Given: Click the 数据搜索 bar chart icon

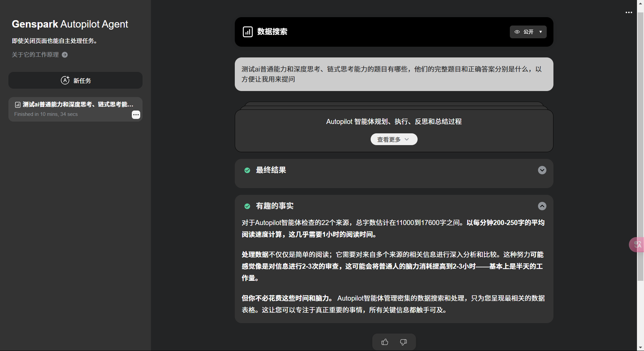Looking at the screenshot, I should click(248, 32).
